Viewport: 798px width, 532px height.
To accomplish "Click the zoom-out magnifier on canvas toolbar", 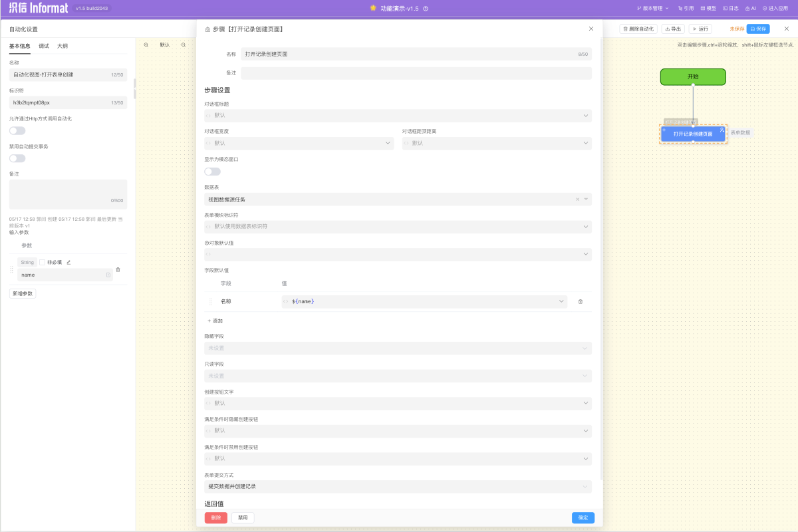I will click(x=184, y=45).
